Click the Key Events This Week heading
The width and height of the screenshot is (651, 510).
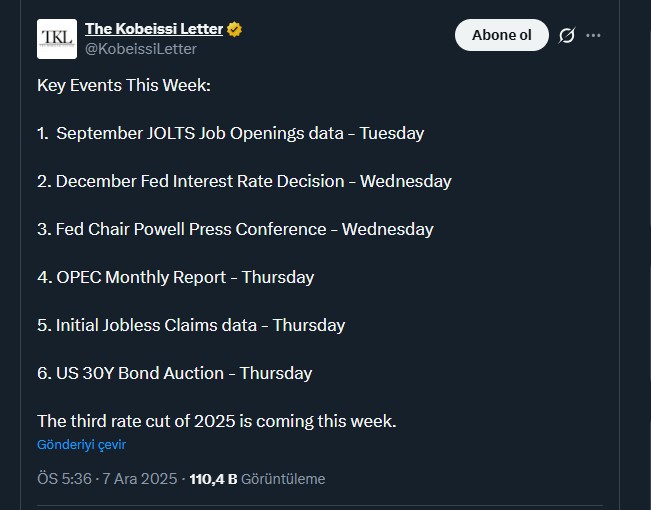click(124, 85)
